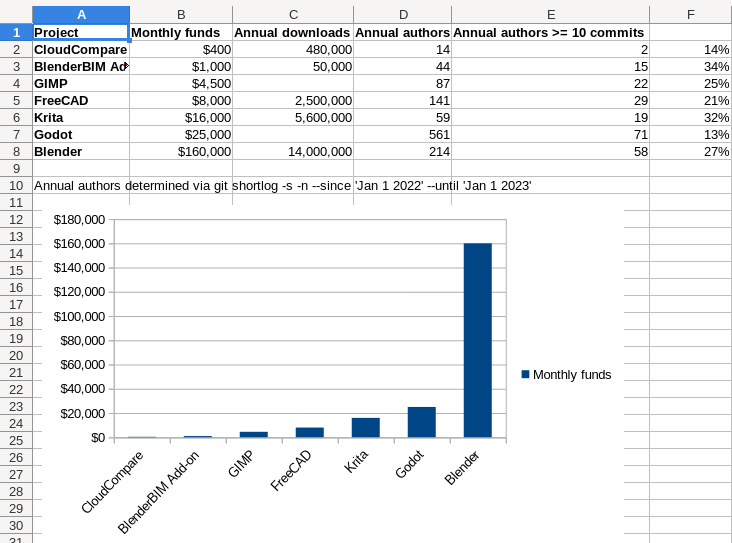Click the Blender bar in the chart

[478, 340]
